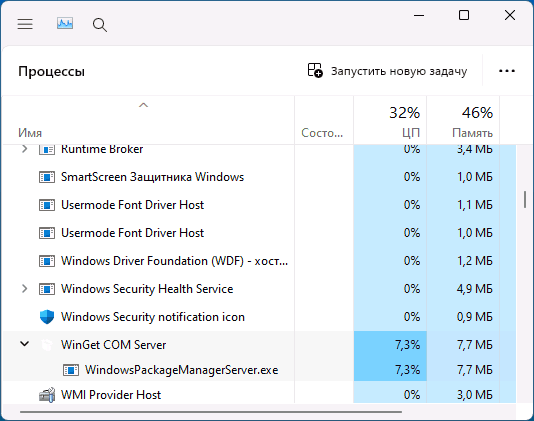Open the hamburger navigation menu
Viewport: 534px width, 421px height.
tap(25, 24)
